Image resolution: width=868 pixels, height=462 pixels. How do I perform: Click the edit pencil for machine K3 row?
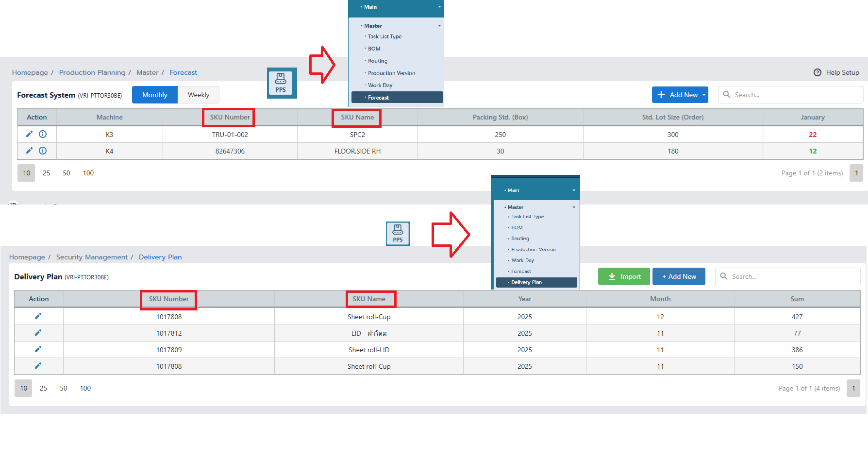click(x=29, y=134)
